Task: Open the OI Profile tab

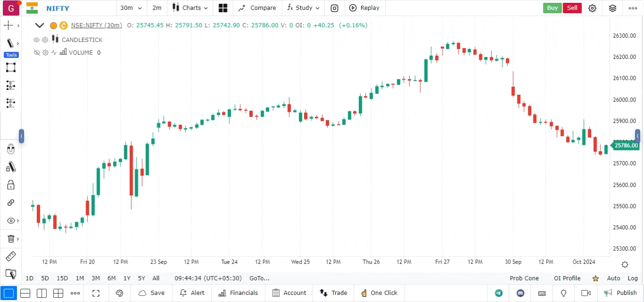Action: tap(567, 278)
